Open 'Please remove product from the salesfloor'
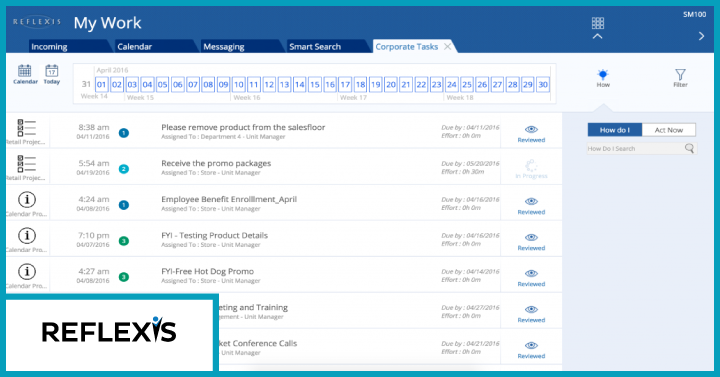 243,127
